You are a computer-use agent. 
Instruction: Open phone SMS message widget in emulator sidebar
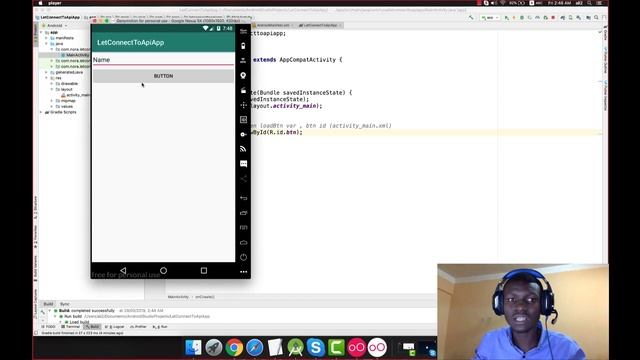(x=243, y=164)
